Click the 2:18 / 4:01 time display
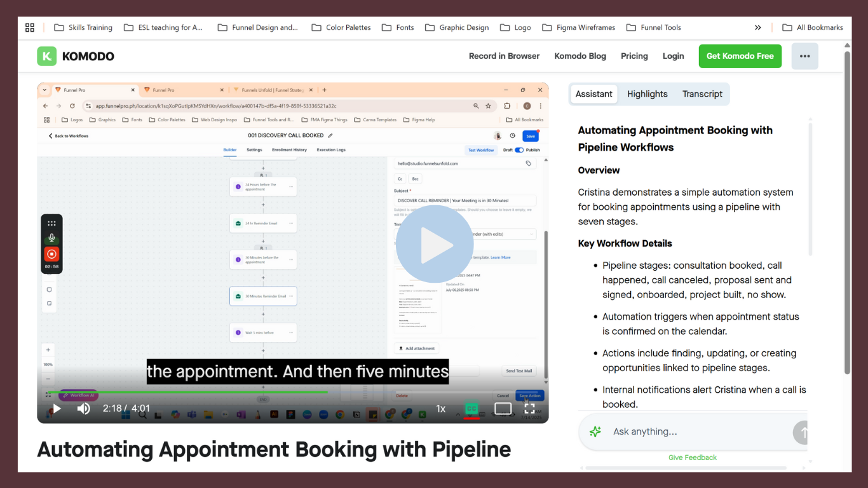This screenshot has height=488, width=868. 126,409
